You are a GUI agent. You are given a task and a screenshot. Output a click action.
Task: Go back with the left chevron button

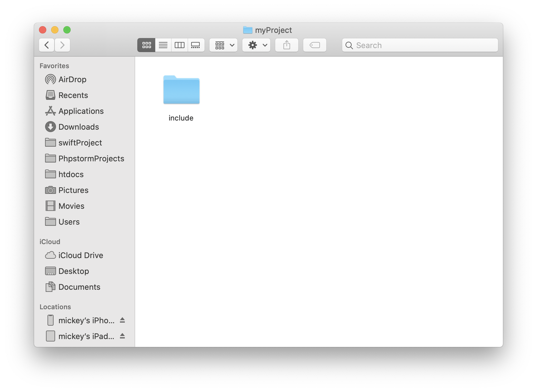pos(47,45)
